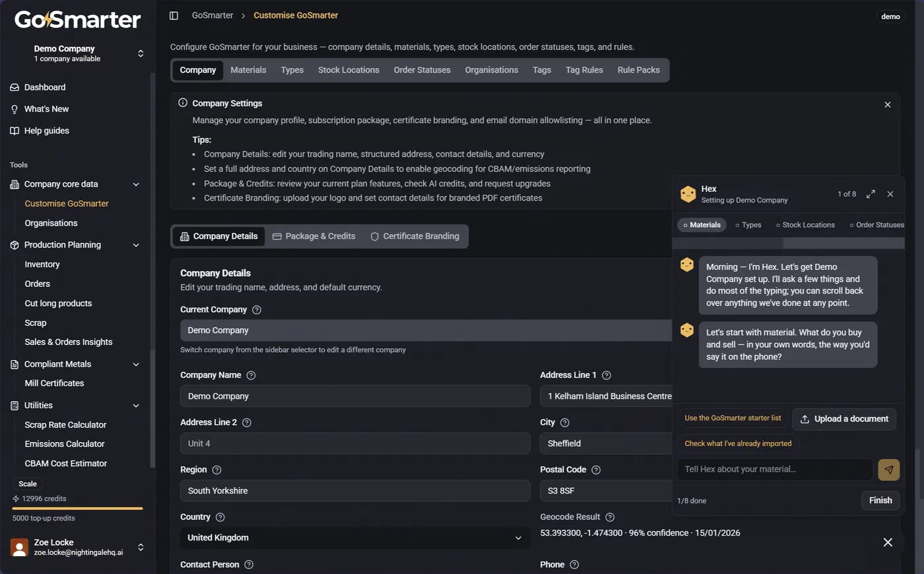Open Scrap Rate Calculator link

pyautogui.click(x=65, y=425)
